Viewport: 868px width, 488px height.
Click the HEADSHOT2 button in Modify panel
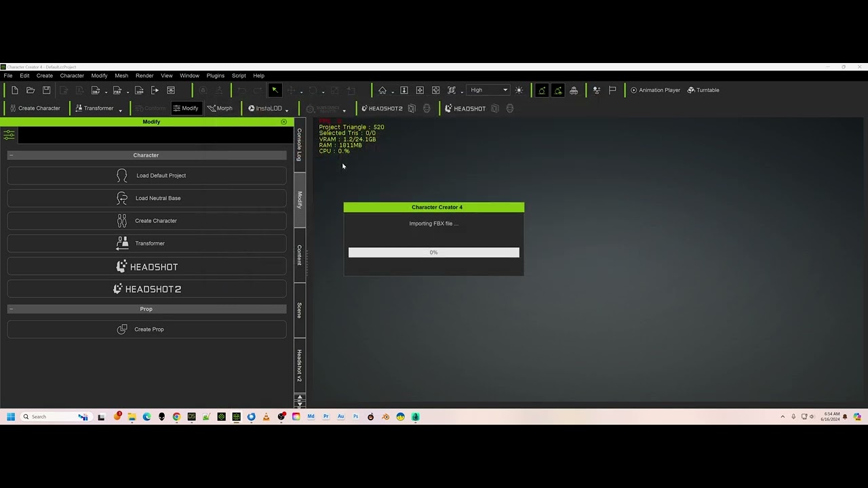click(x=147, y=289)
